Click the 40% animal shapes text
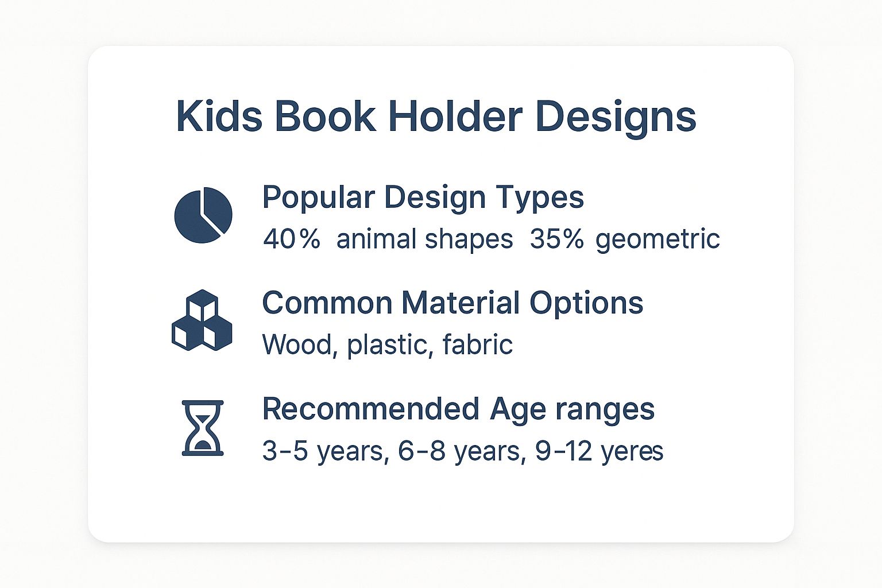The image size is (882, 588). point(388,239)
